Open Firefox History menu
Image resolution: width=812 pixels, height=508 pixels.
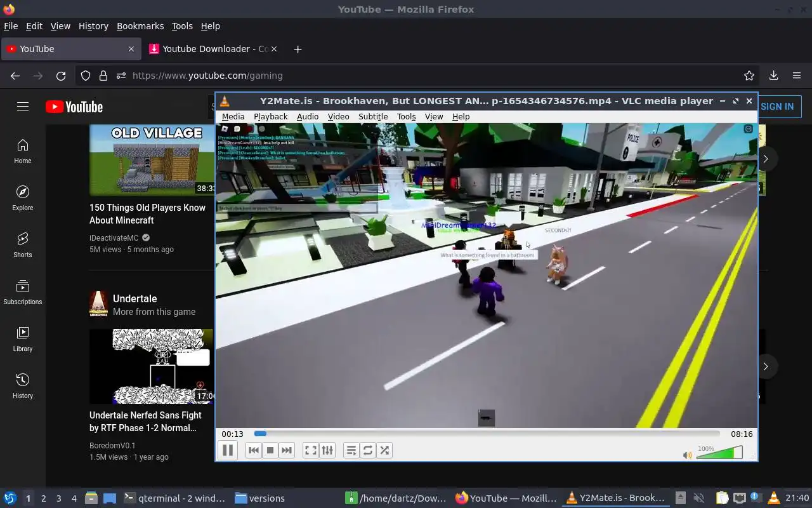tap(93, 26)
